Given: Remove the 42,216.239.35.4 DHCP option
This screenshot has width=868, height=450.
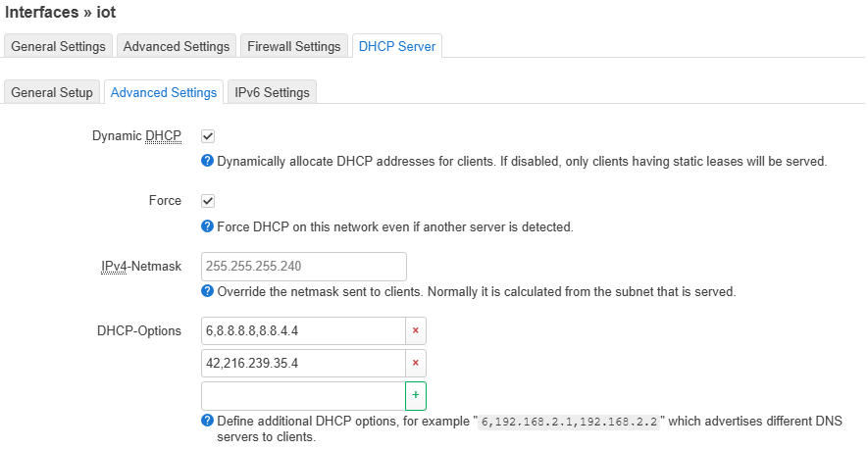Looking at the screenshot, I should click(416, 363).
